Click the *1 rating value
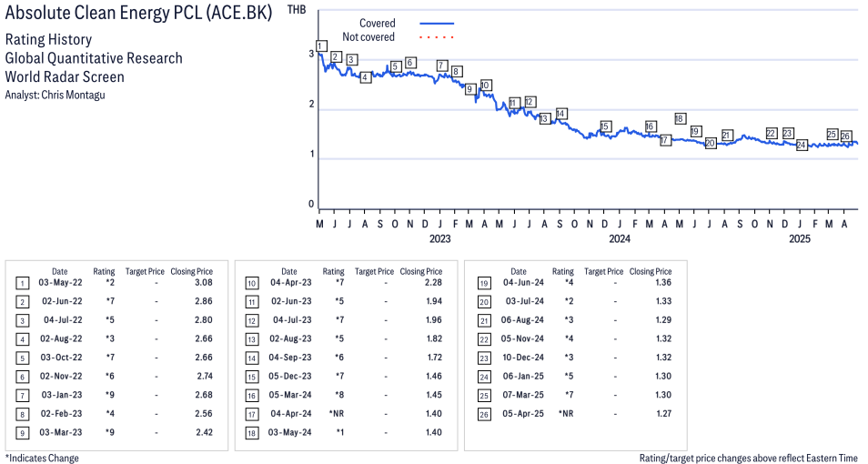868x464 pixels. (339, 432)
